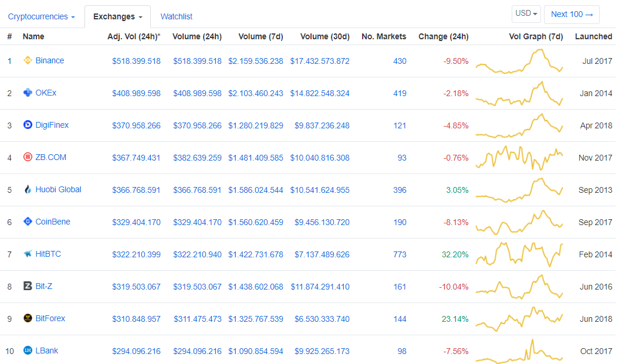Open the BitForex exchange link
622x364 pixels.
[x=50, y=318]
